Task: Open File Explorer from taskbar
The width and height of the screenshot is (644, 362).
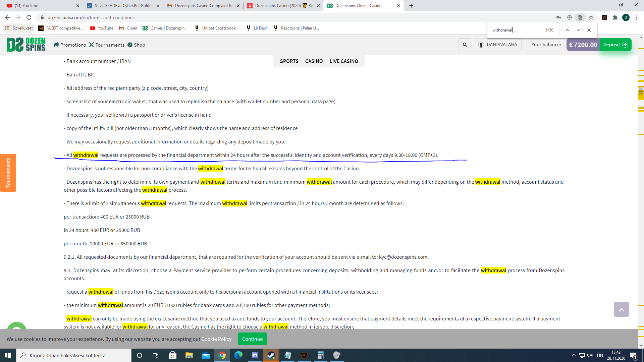Action: tap(189, 355)
